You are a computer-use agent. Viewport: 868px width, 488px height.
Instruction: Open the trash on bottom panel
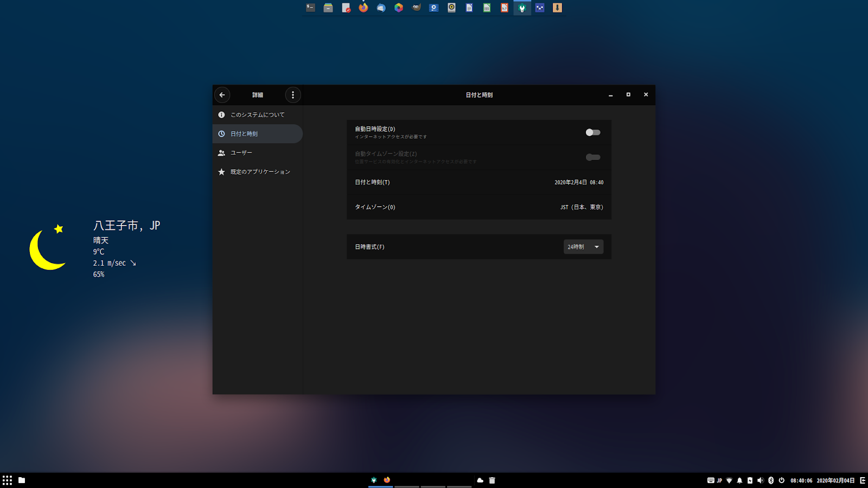pyautogui.click(x=492, y=480)
